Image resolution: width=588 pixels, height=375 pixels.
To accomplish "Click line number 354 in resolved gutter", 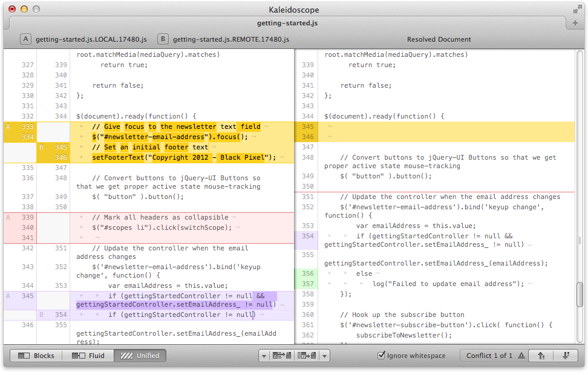I will tap(307, 236).
